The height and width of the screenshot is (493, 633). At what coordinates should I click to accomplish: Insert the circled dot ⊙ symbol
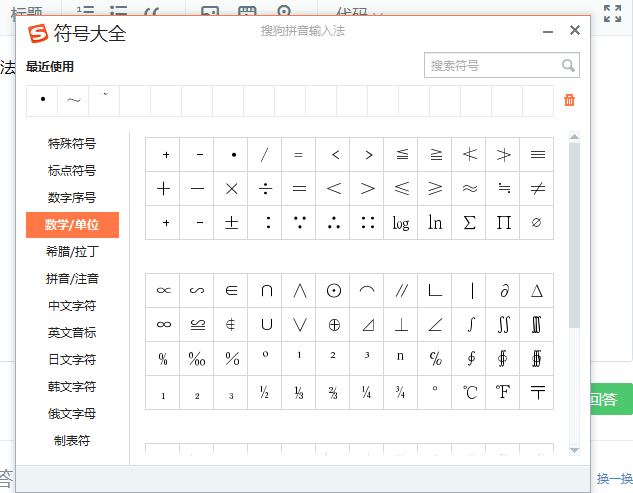333,290
